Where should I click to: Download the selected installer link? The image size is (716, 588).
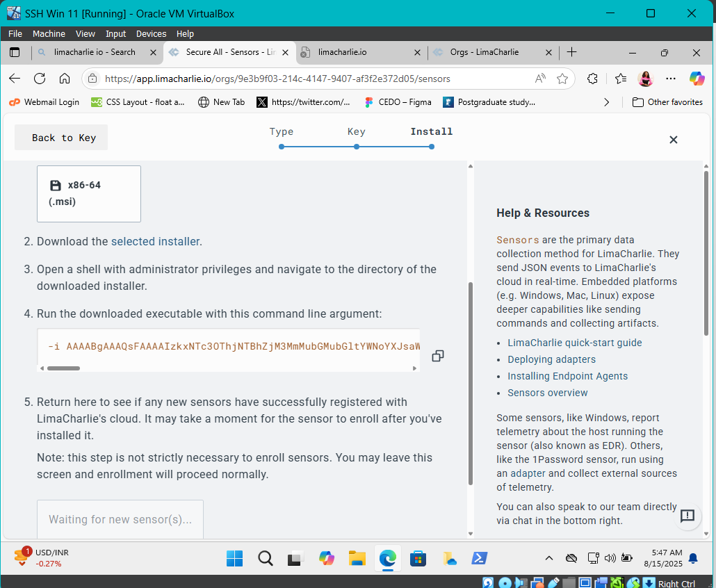click(x=155, y=241)
